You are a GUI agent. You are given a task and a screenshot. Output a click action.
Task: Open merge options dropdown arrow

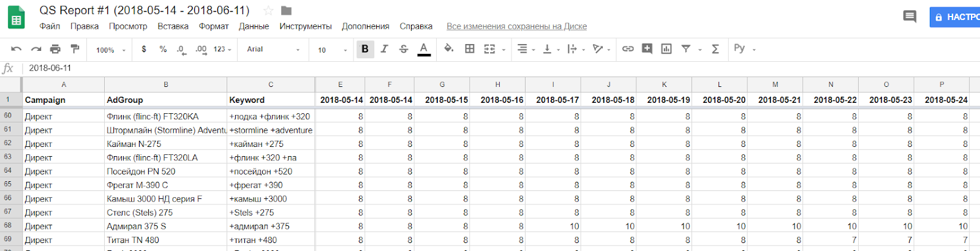point(503,50)
